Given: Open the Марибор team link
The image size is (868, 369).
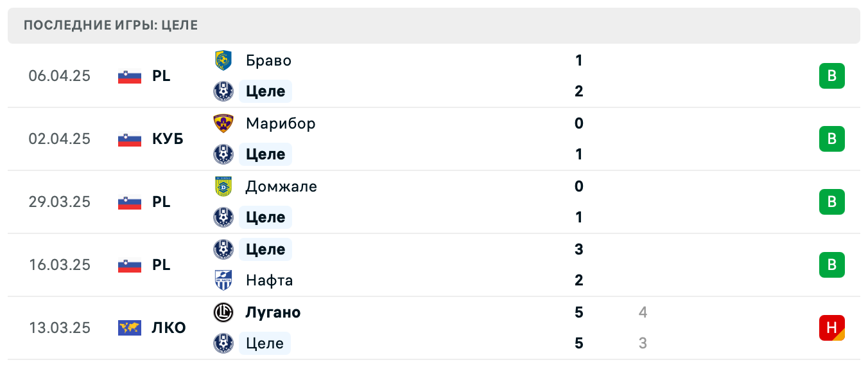Looking at the screenshot, I should click(281, 123).
